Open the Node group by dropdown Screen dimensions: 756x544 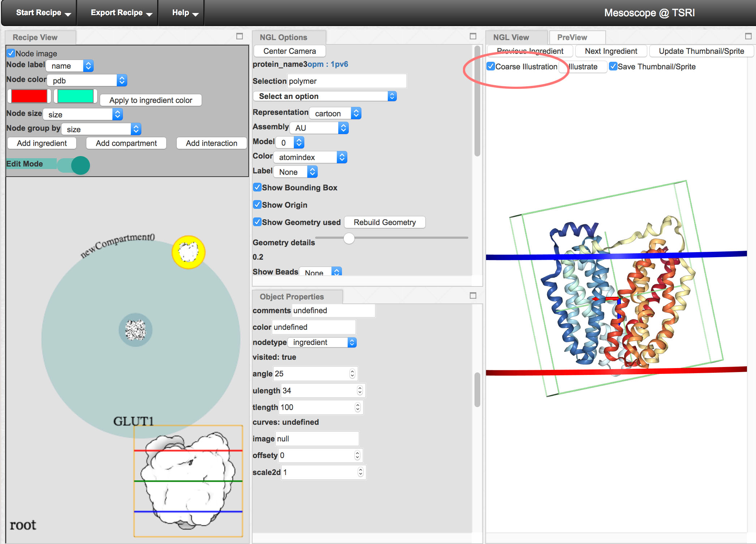tap(102, 129)
